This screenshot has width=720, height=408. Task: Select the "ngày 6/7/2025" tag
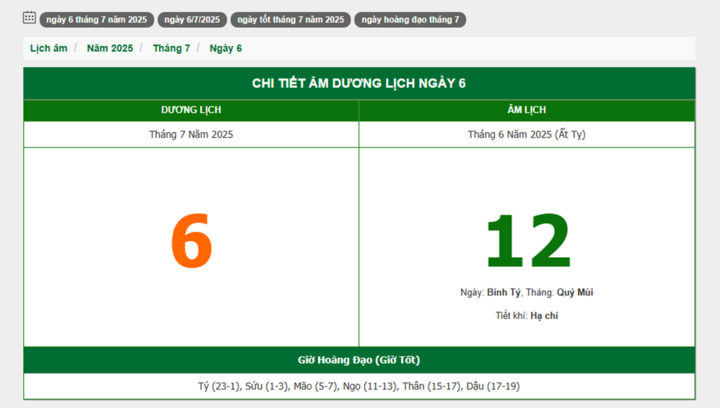coord(191,19)
